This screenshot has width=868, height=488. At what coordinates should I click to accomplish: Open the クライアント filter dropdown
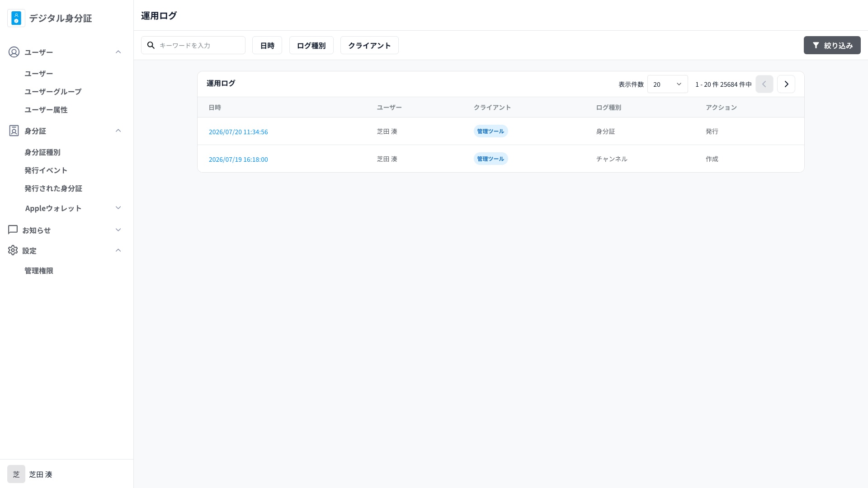pos(369,45)
